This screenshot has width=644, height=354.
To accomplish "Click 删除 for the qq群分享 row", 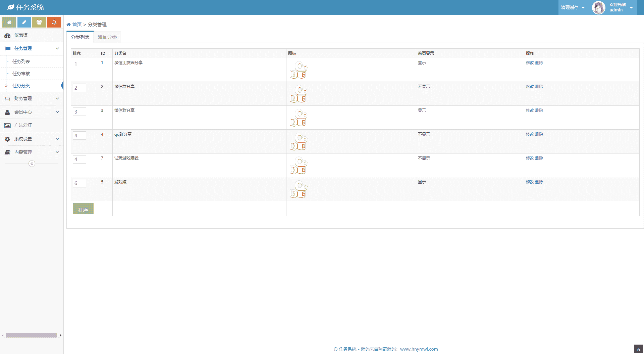I will click(x=539, y=134).
